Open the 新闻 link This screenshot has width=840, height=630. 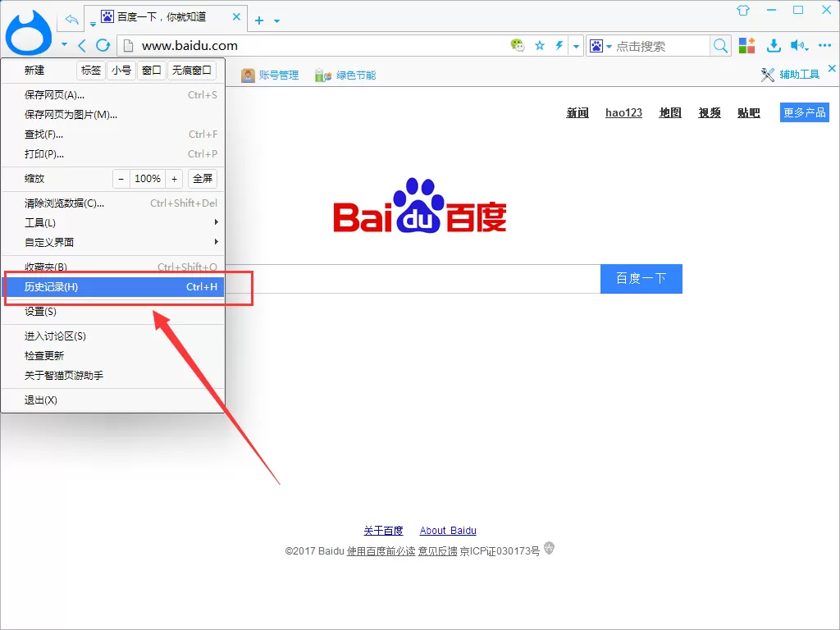click(577, 112)
